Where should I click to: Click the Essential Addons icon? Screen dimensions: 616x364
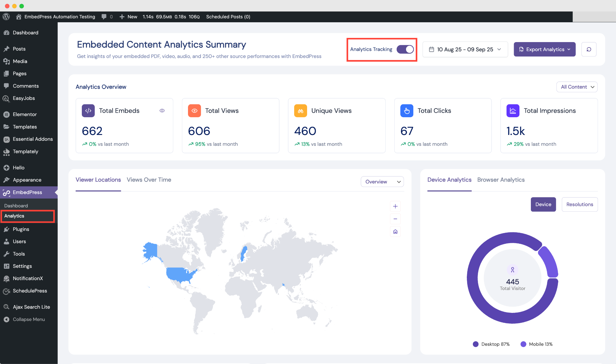point(6,139)
